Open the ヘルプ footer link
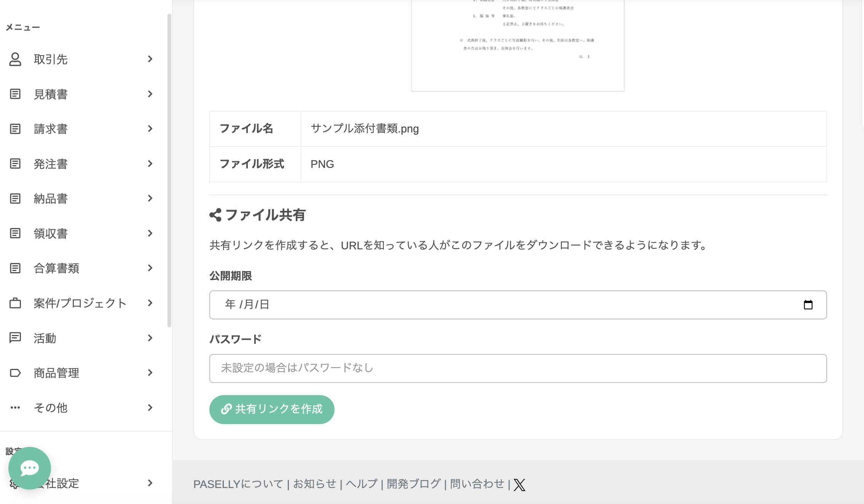 [362, 484]
